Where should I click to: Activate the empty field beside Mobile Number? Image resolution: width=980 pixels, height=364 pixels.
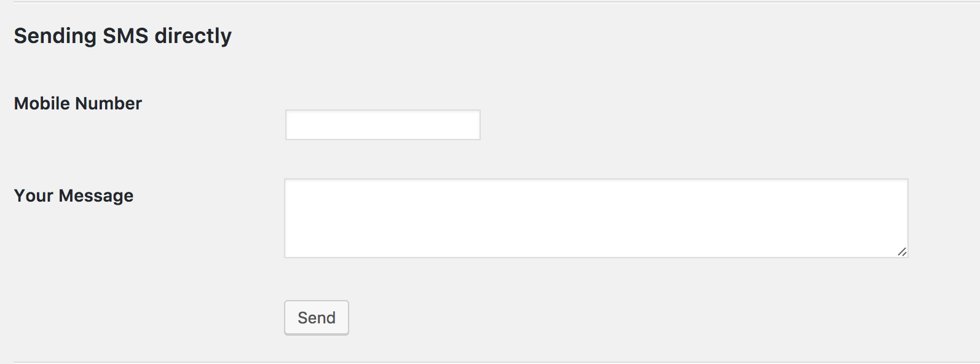[x=382, y=125]
